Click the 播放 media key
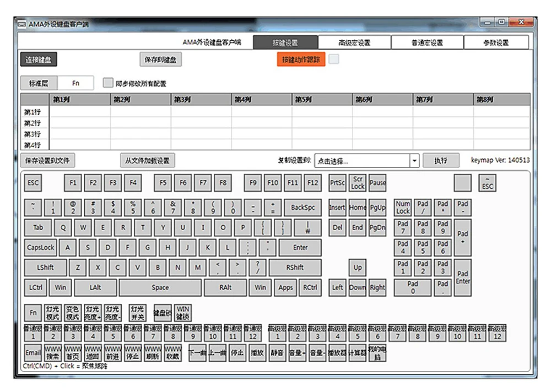This screenshot has height=392, width=551. (257, 352)
